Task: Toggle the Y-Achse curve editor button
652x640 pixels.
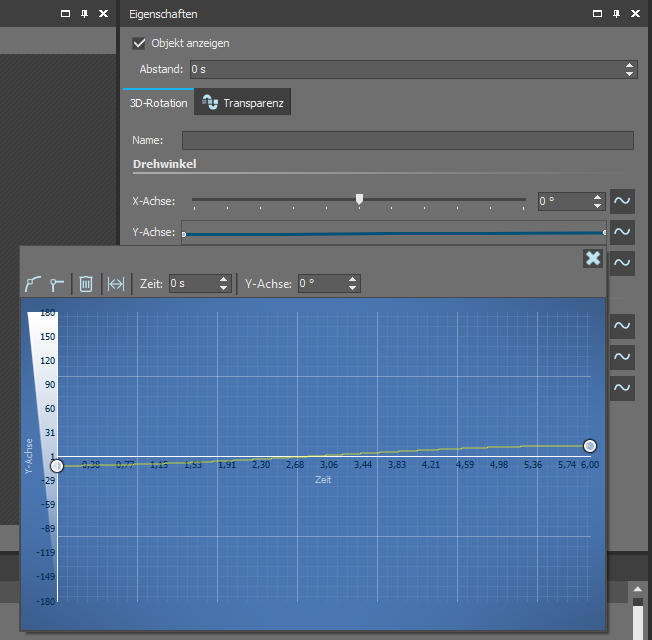Action: 622,232
